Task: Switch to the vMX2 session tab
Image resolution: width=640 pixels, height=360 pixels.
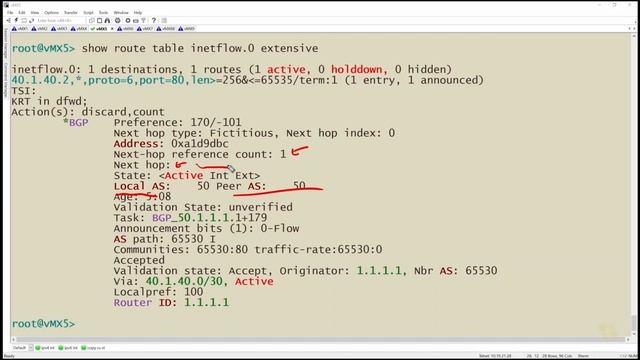Action: coord(39,29)
